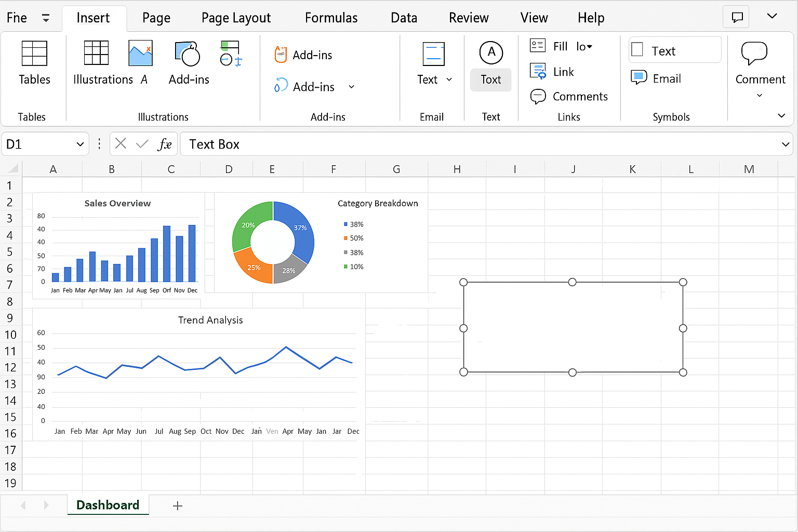Expand the Comment dropdown chevron
Screen dimensions: 798x532
[x=760, y=96]
